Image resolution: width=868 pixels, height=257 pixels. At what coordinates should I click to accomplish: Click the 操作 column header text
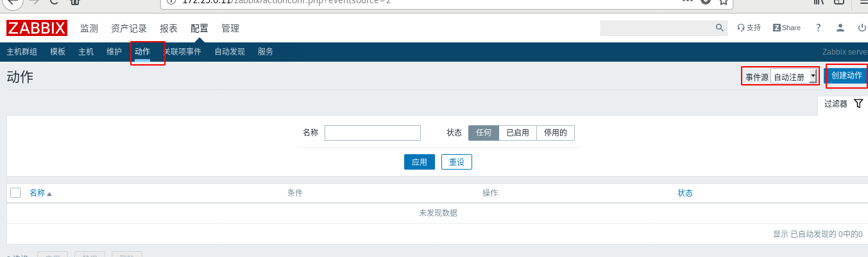[490, 193]
